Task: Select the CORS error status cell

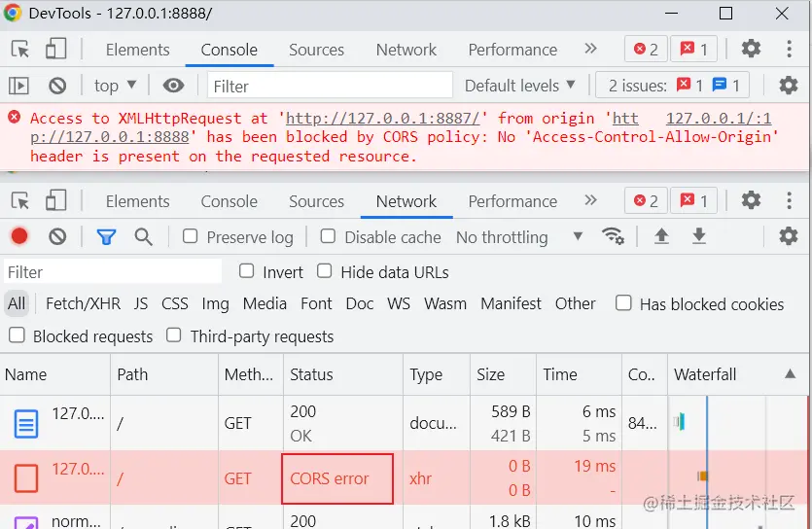Action: [x=337, y=478]
